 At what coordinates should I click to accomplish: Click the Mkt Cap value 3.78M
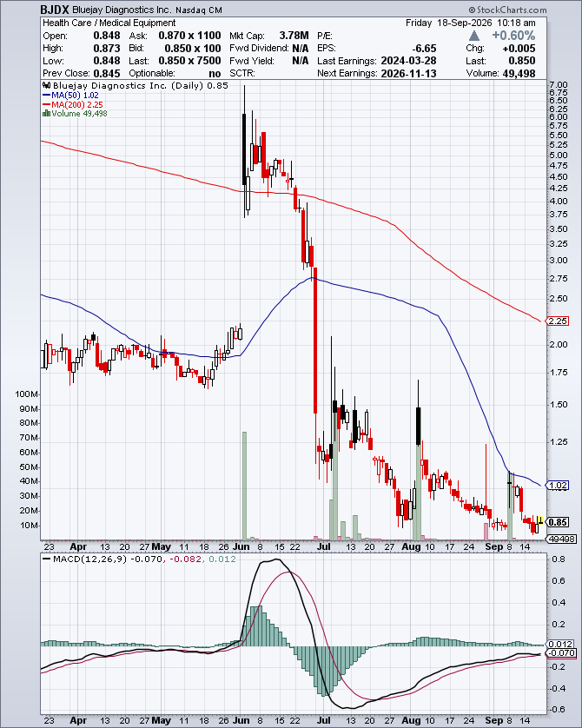294,36
